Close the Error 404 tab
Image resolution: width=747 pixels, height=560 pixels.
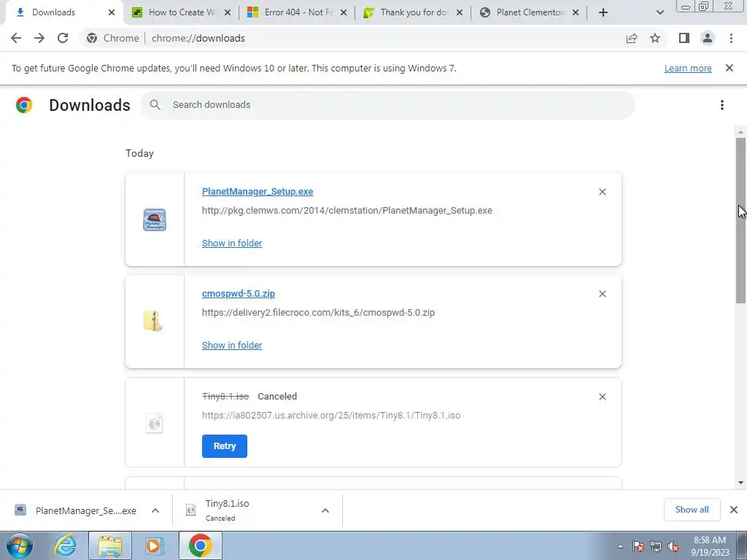tap(344, 12)
